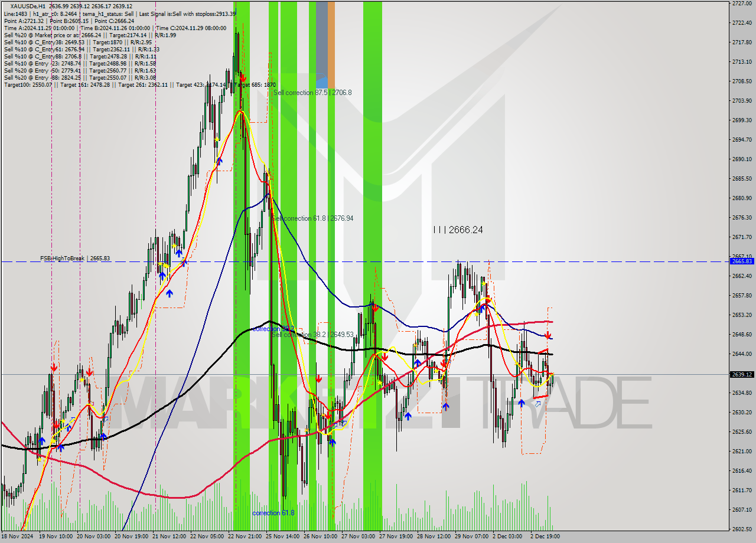Click the 'Sell correction 61.8 | 2676.94' label

tap(313, 218)
